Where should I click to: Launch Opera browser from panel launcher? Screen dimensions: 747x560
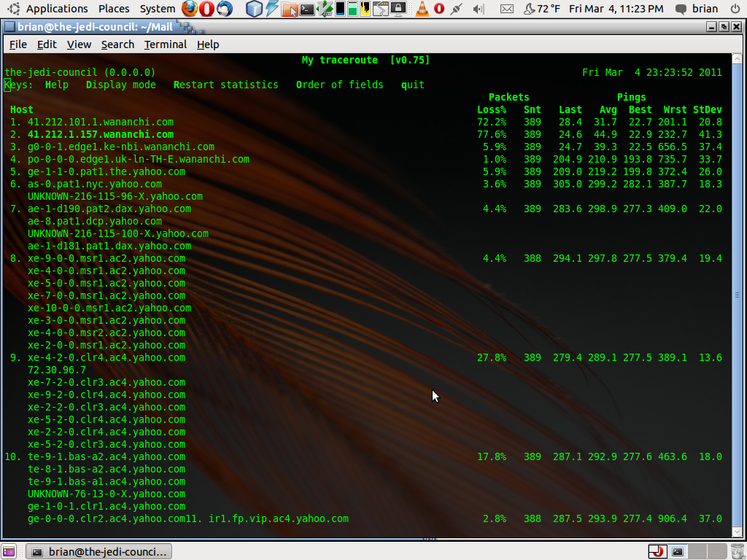pyautogui.click(x=206, y=9)
